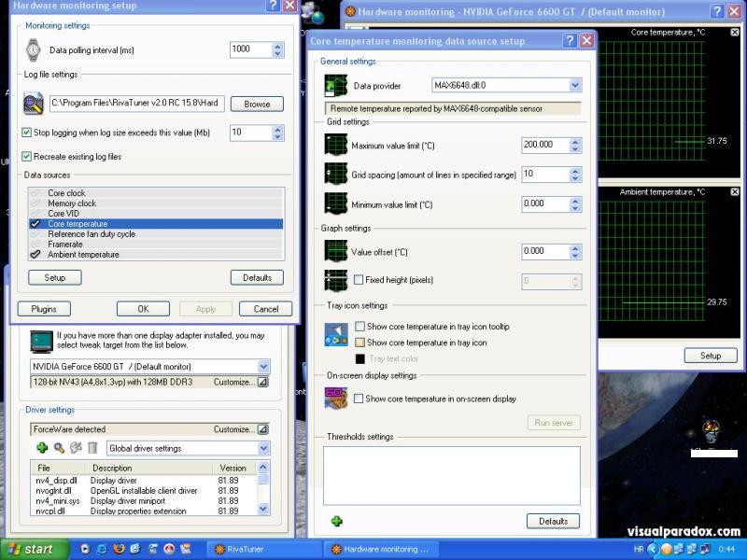Click the Plugins button
This screenshot has height=560, width=747.
click(x=44, y=309)
